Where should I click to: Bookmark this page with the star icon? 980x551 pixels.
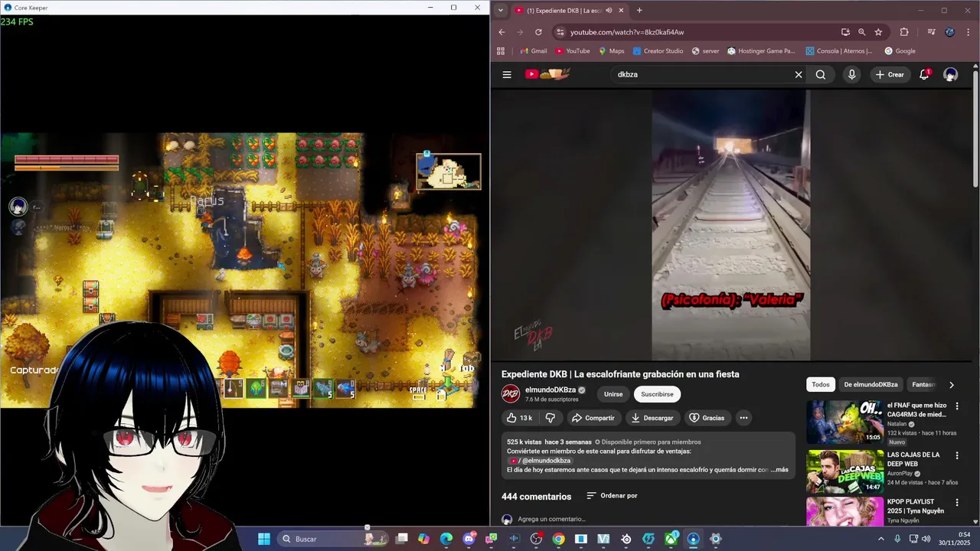pos(878,32)
